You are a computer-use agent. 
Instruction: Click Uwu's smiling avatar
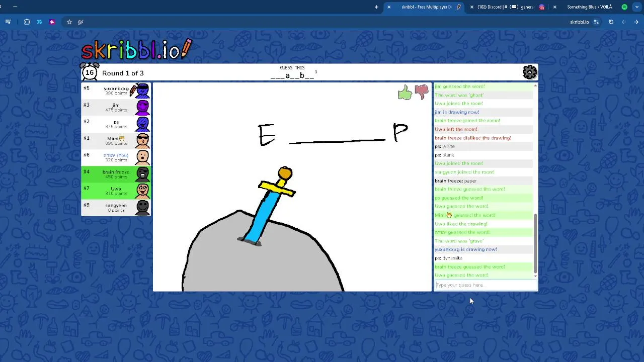[142, 191]
